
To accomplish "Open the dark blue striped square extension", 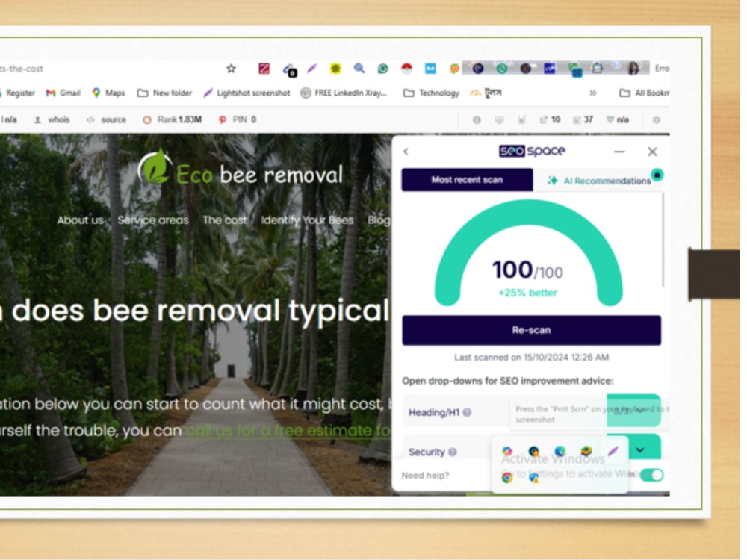I will 549,69.
